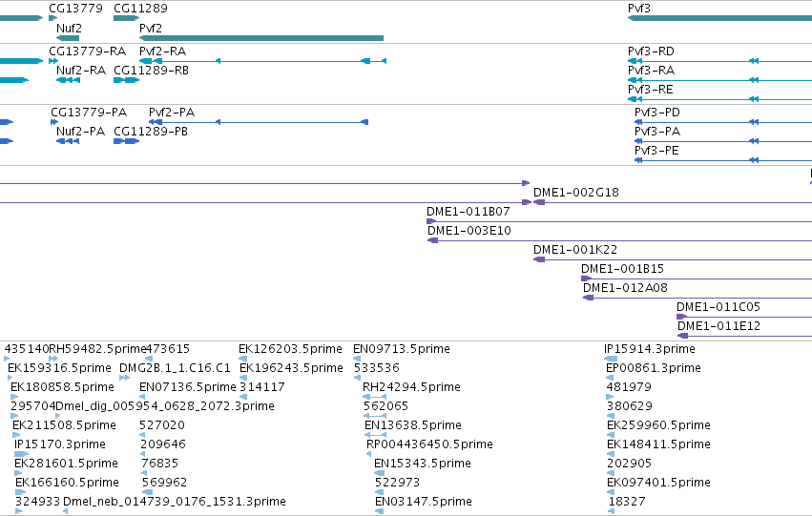The width and height of the screenshot is (812, 516).
Task: Click the Pvf3 gene label
Action: pyautogui.click(x=639, y=9)
